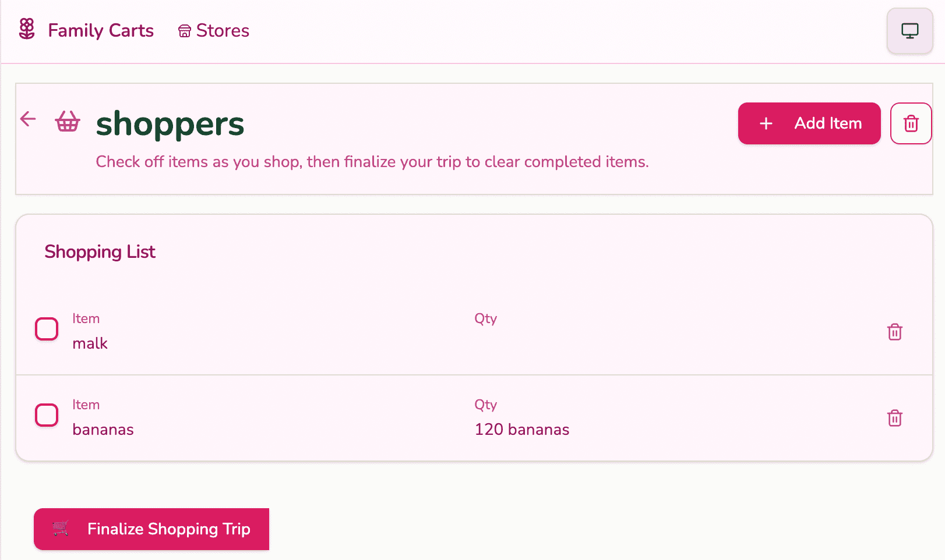Click the monitor theme switcher icon

click(909, 31)
